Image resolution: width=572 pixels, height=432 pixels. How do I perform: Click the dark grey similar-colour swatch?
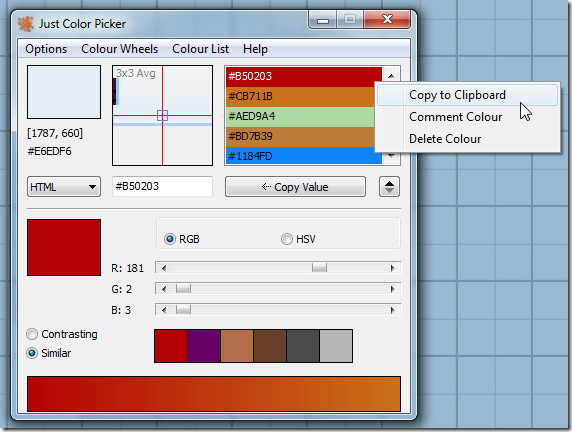tap(303, 346)
